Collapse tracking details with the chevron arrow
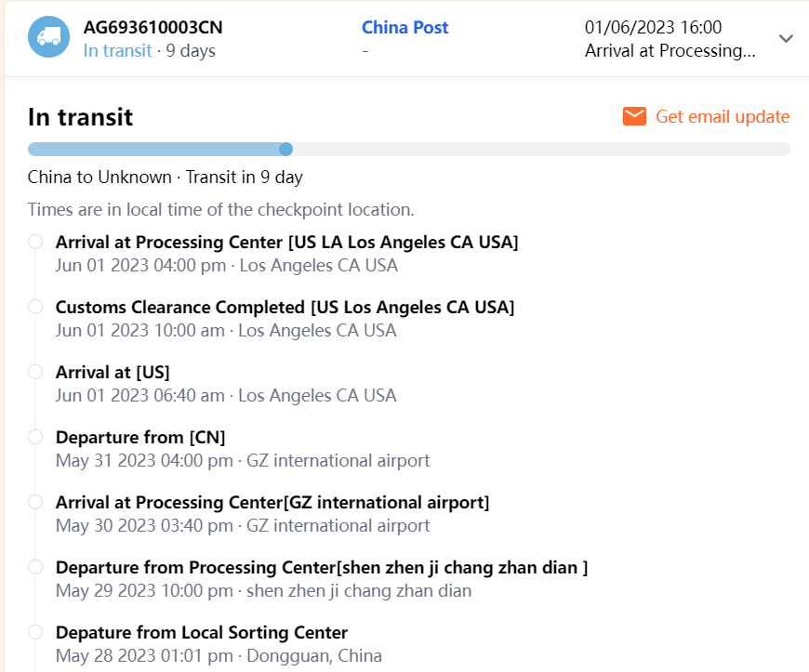Image resolution: width=809 pixels, height=672 pixels. pos(786,39)
